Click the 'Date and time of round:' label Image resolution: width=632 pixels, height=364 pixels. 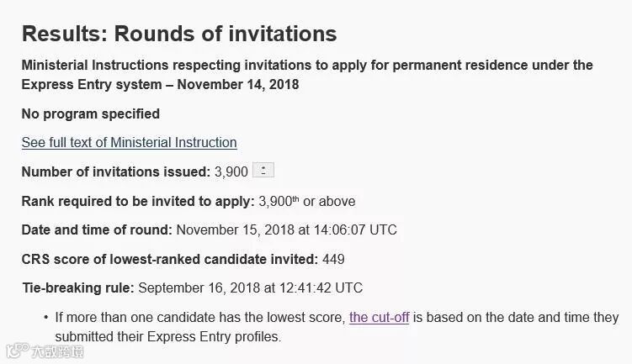[x=97, y=229]
